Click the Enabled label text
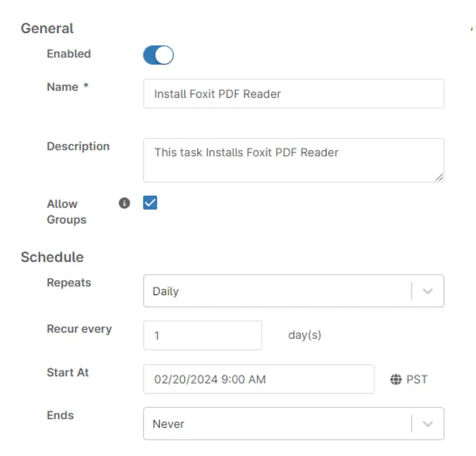Image resolution: width=476 pixels, height=456 pixels. [68, 54]
